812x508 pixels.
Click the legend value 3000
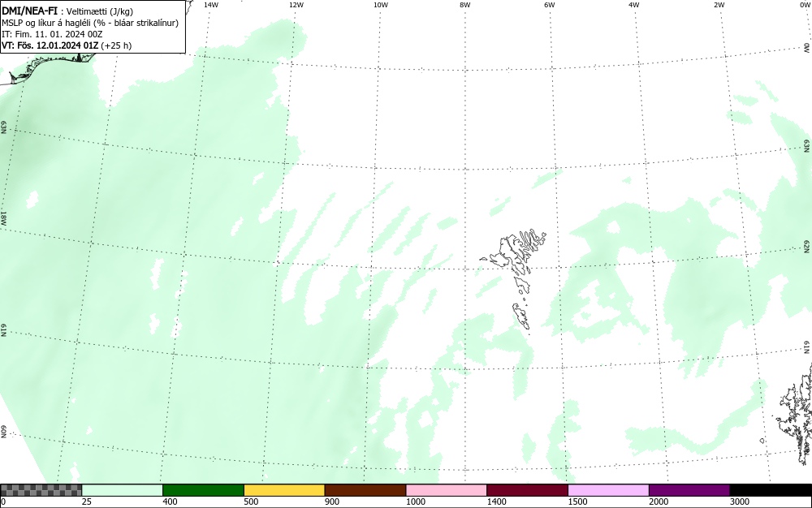point(740,502)
